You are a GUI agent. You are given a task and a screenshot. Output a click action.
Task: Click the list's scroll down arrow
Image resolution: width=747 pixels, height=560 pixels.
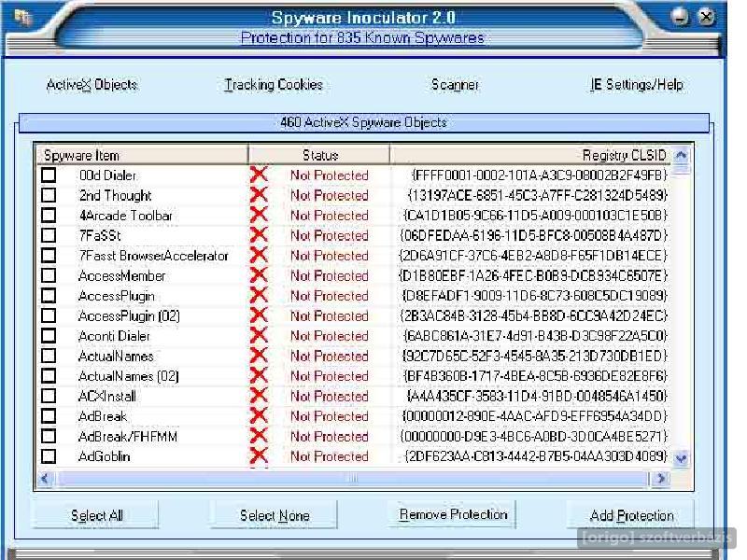682,458
